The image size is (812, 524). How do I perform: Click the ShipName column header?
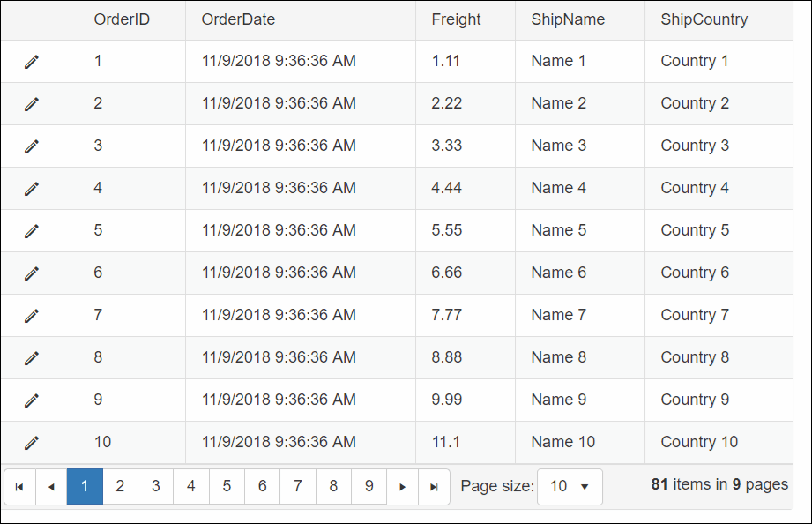click(568, 19)
